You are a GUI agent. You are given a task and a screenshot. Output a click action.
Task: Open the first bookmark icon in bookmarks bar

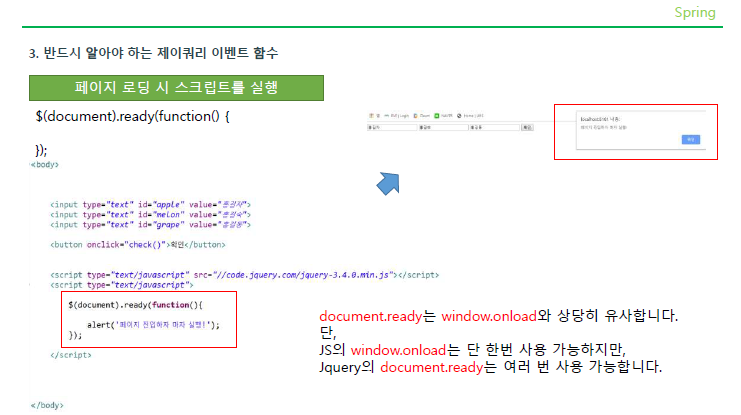[x=374, y=116]
